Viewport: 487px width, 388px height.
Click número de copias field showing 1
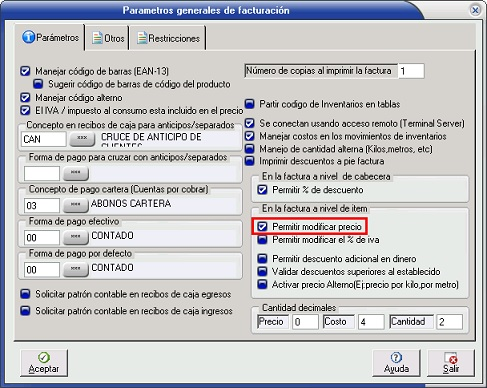click(411, 71)
